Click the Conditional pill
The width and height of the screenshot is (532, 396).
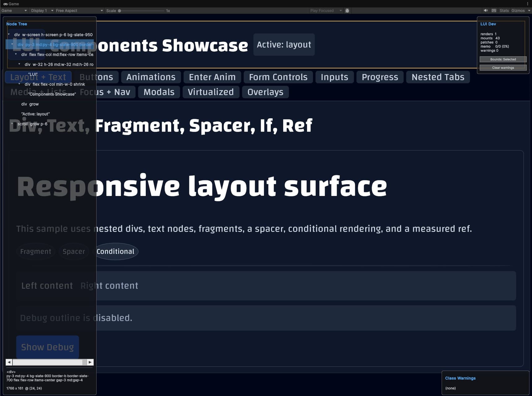click(115, 251)
